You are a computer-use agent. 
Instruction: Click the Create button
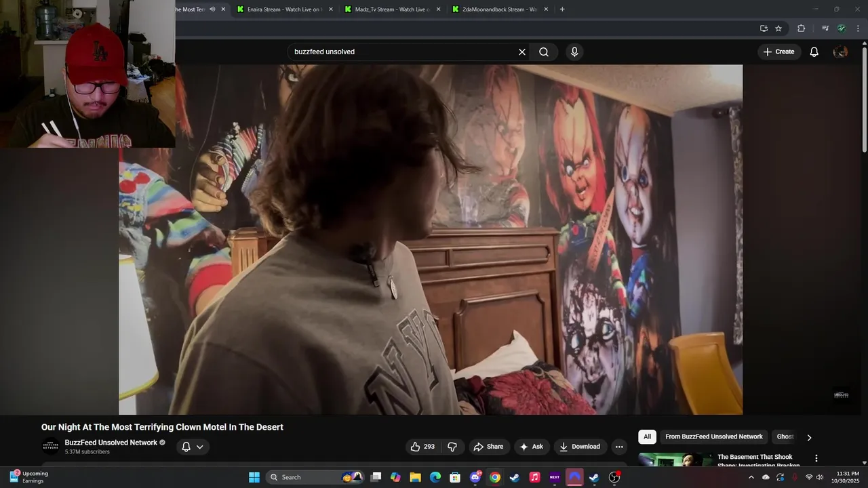[778, 52]
